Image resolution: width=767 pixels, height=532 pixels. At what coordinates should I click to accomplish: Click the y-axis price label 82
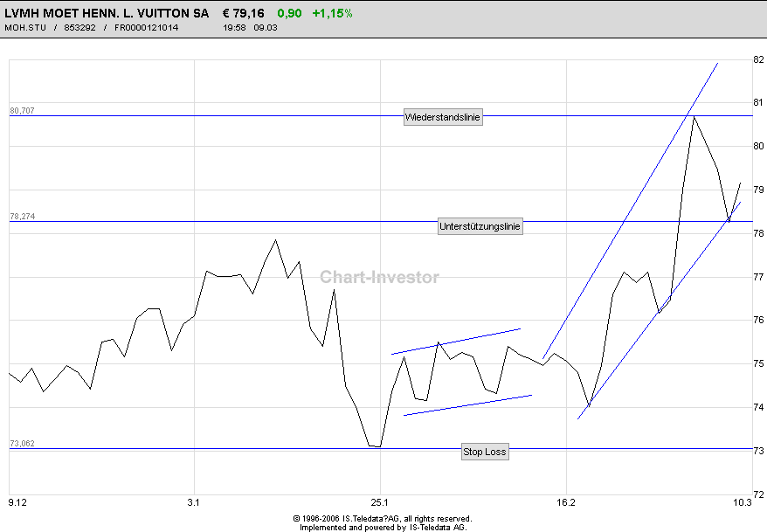(x=758, y=59)
